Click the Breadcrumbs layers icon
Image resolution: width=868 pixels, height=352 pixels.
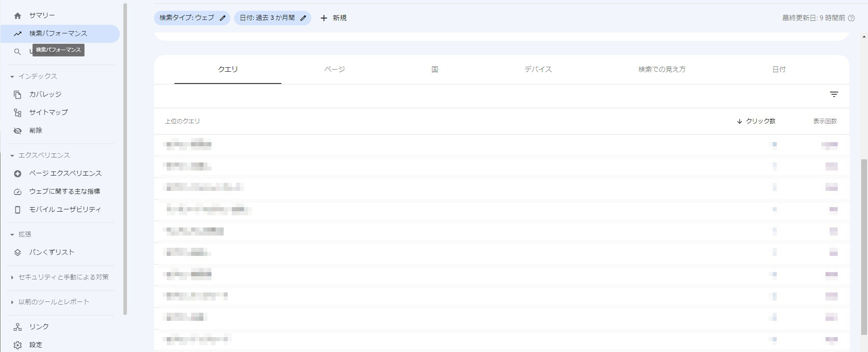(x=18, y=253)
